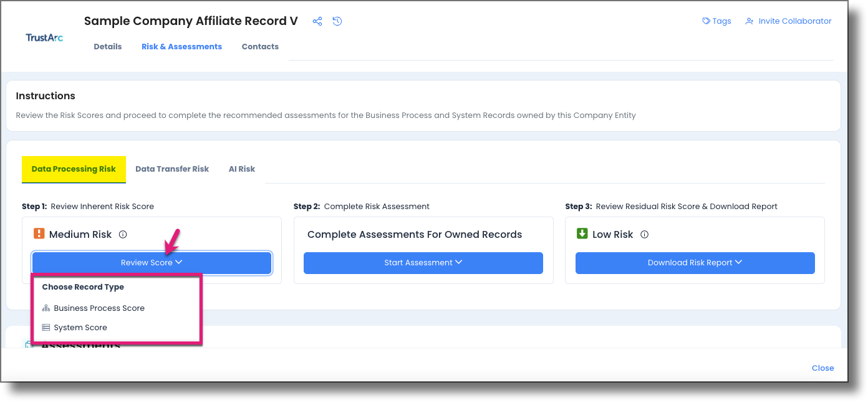Image resolution: width=868 pixels, height=402 pixels.
Task: Open the Details tab
Action: [108, 47]
